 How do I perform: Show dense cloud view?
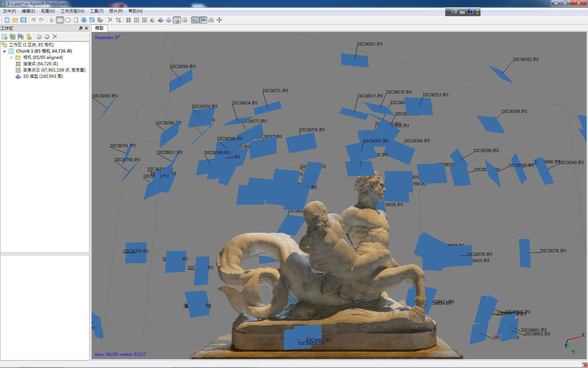coord(136,20)
